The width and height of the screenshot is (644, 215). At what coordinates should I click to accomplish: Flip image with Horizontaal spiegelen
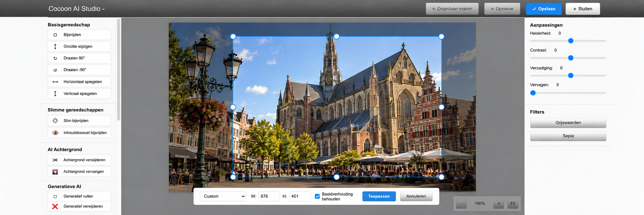(x=79, y=82)
